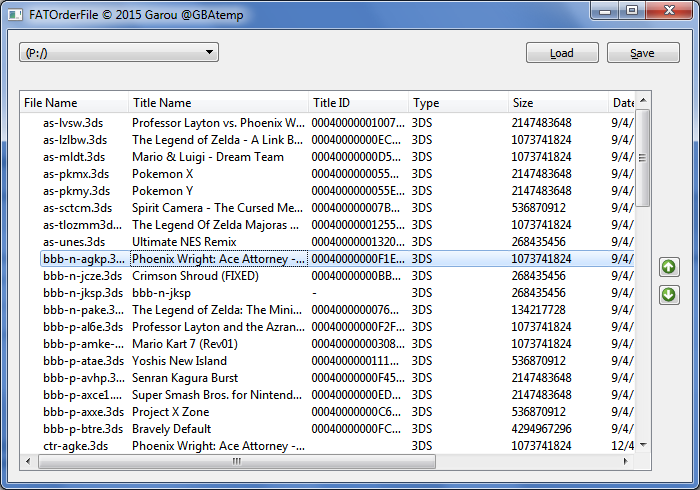Select file as-lvsw.3ds
The height and width of the screenshot is (490, 700).
pos(73,123)
